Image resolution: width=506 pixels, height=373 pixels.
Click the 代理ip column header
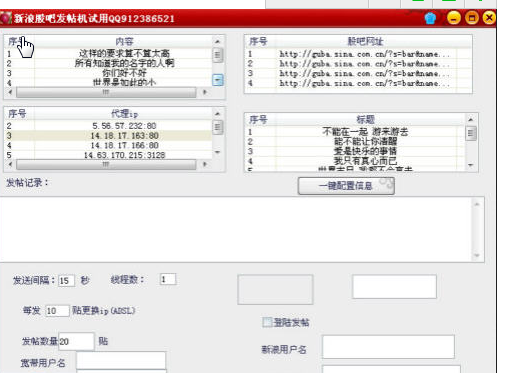pos(124,114)
